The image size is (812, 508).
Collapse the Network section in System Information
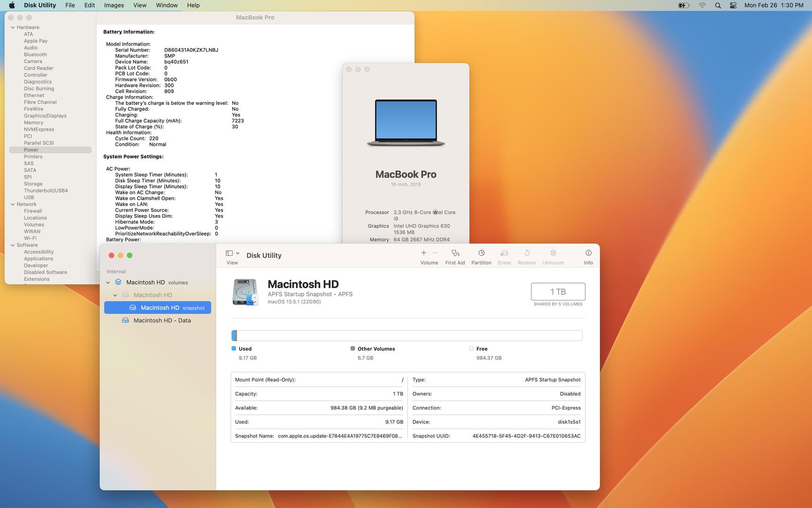pos(13,204)
